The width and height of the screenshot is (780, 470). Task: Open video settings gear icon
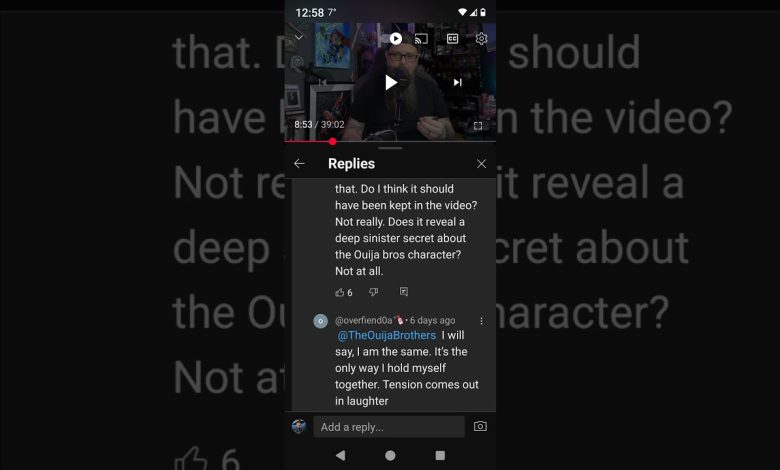[481, 38]
